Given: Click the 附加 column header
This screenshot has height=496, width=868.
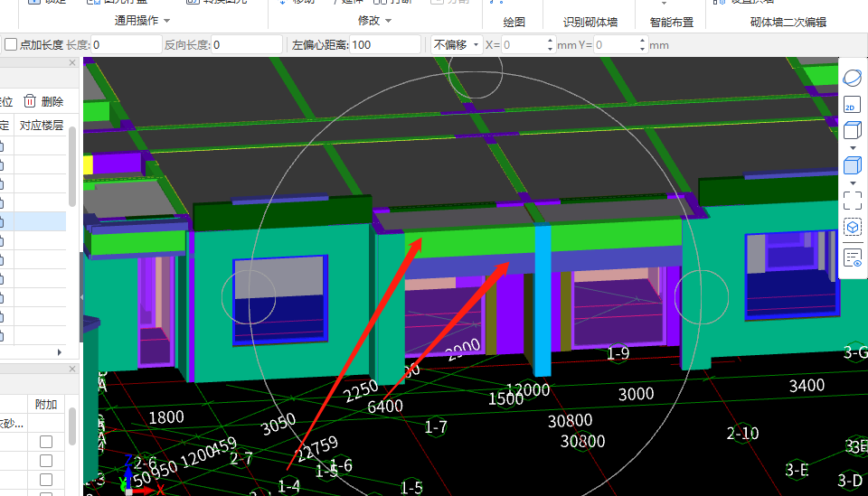Looking at the screenshot, I should coord(46,404).
